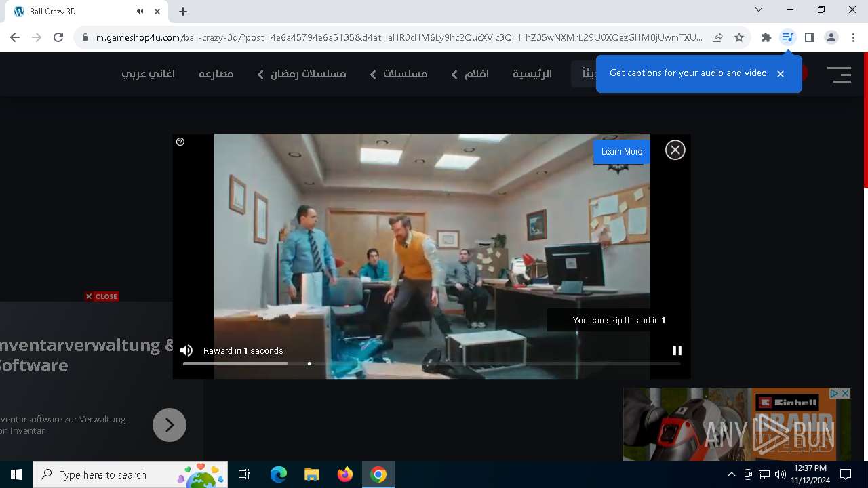Image resolution: width=868 pixels, height=488 pixels.
Task: Close the left banner ad via CLOSE
Action: [102, 296]
